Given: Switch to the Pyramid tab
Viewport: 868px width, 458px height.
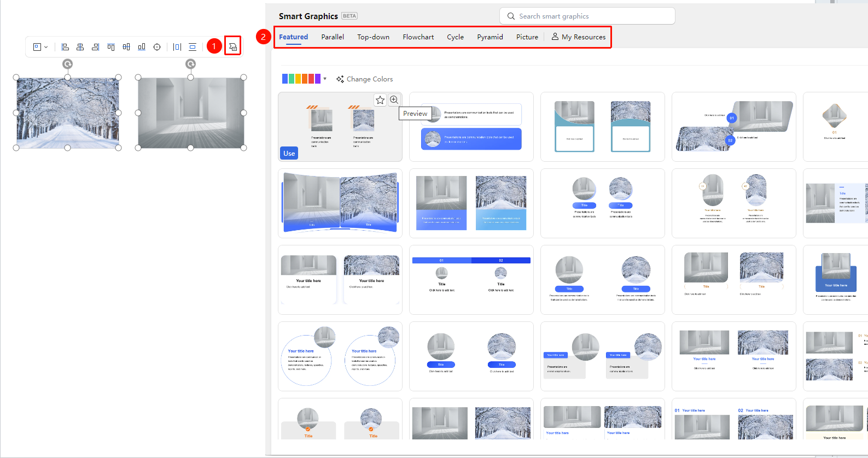Looking at the screenshot, I should point(490,37).
